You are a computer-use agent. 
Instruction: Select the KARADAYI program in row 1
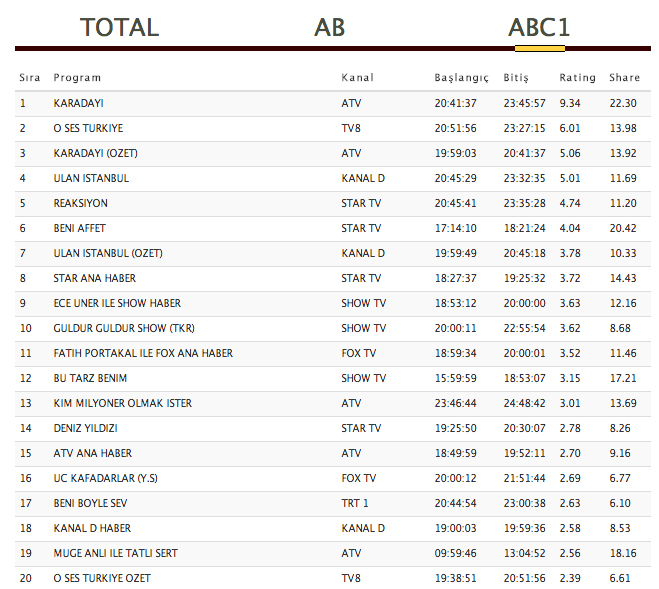(78, 103)
